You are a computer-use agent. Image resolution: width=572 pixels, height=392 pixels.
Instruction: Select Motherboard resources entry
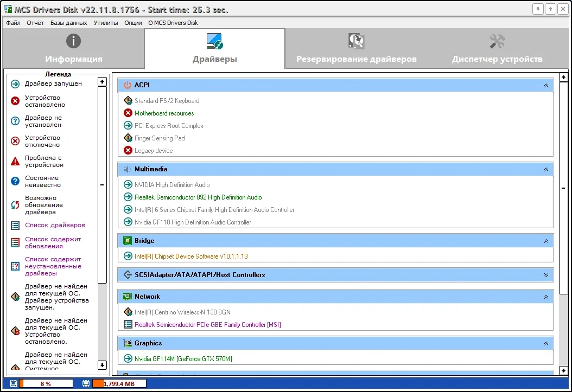(164, 113)
